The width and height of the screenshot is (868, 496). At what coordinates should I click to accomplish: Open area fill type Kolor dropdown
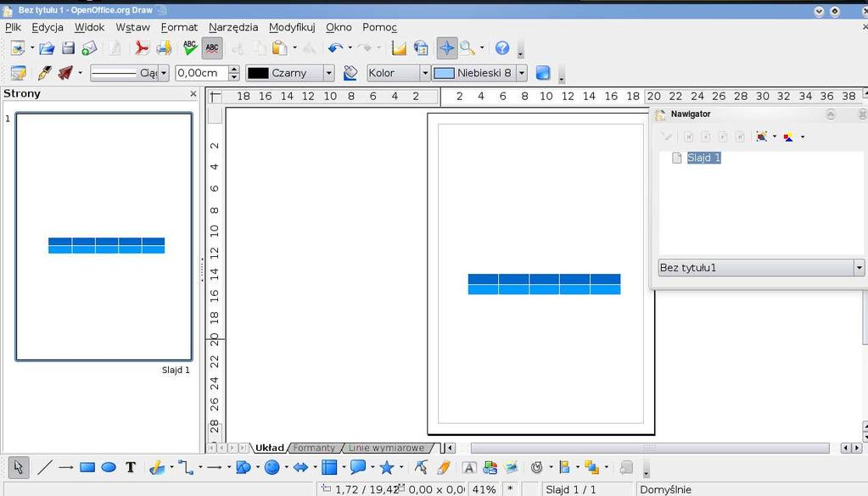425,73
